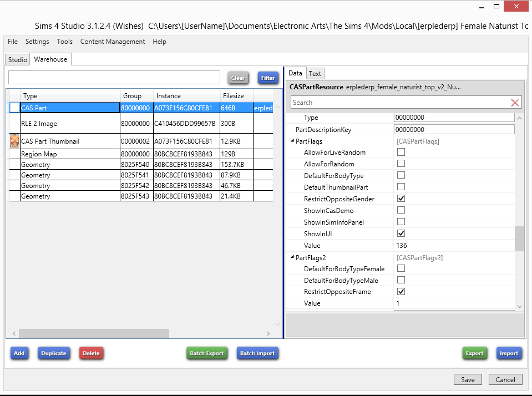Image resolution: width=532 pixels, height=396 pixels.
Task: Sort by the Group column header
Action: click(136, 96)
